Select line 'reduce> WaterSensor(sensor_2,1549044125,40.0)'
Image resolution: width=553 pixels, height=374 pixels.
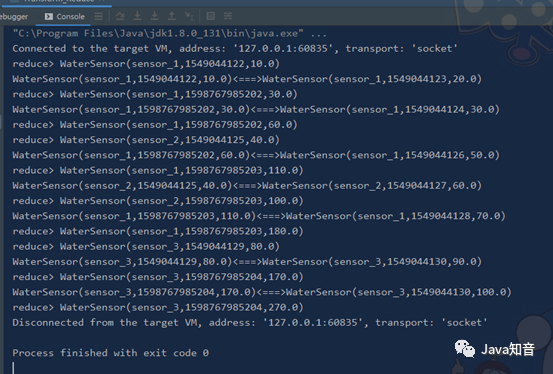146,140
